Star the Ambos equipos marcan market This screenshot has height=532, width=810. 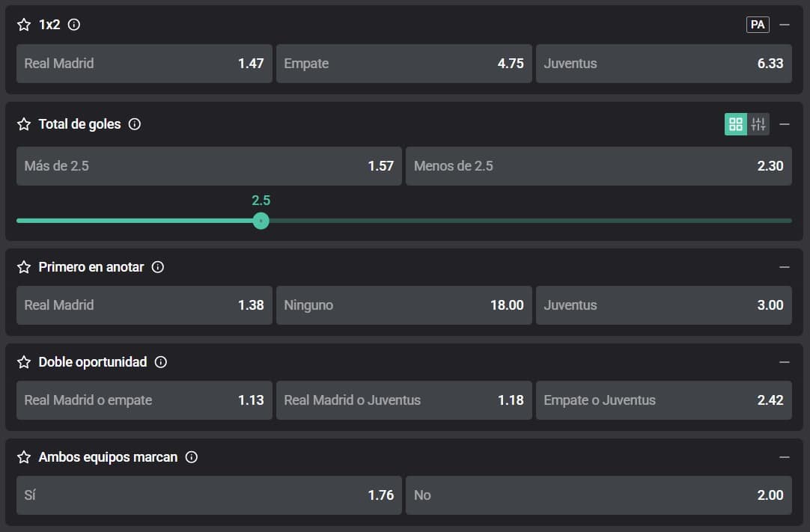point(24,457)
